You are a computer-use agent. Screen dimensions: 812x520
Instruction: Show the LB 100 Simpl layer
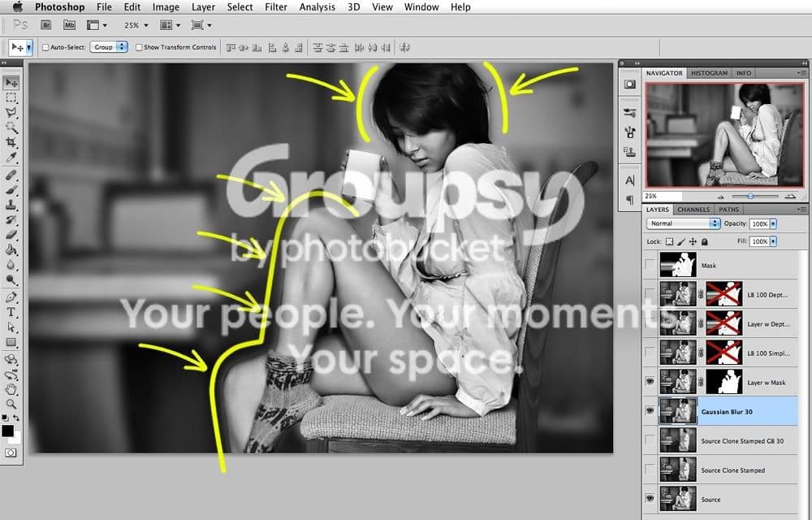click(x=650, y=353)
